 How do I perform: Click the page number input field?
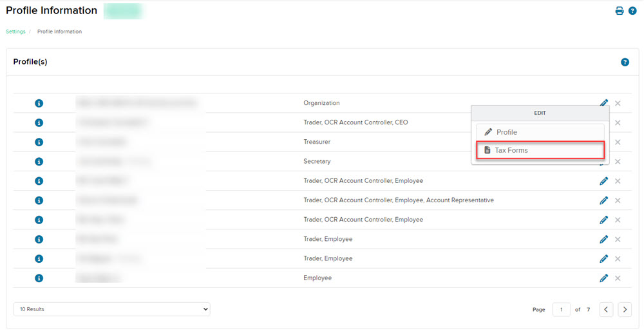561,310
